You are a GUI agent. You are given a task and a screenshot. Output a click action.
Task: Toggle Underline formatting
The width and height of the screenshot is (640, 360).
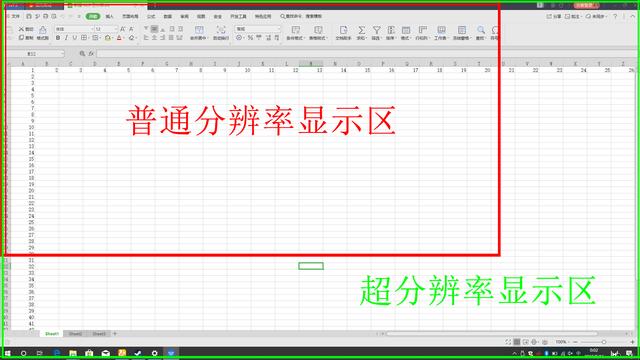[x=74, y=38]
